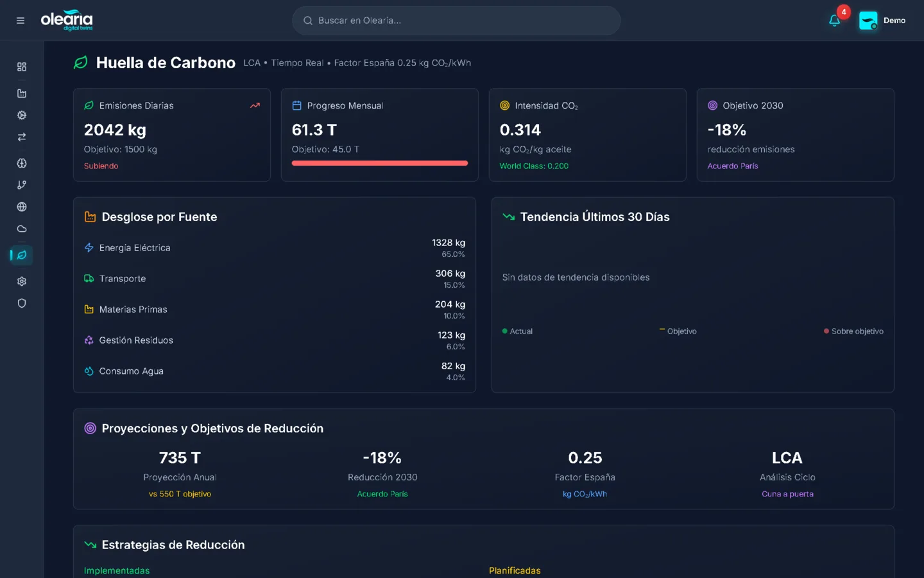
Task: Open the hamburger menu
Action: pos(21,21)
